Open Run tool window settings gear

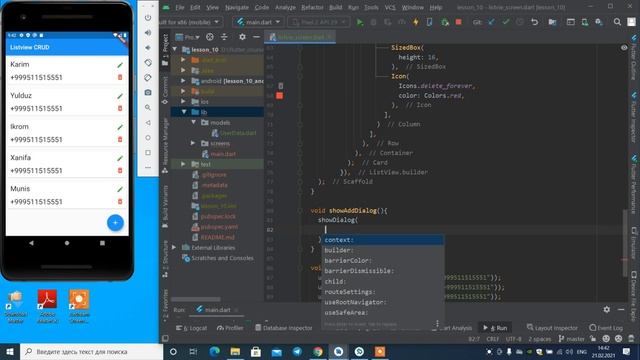tap(607, 309)
